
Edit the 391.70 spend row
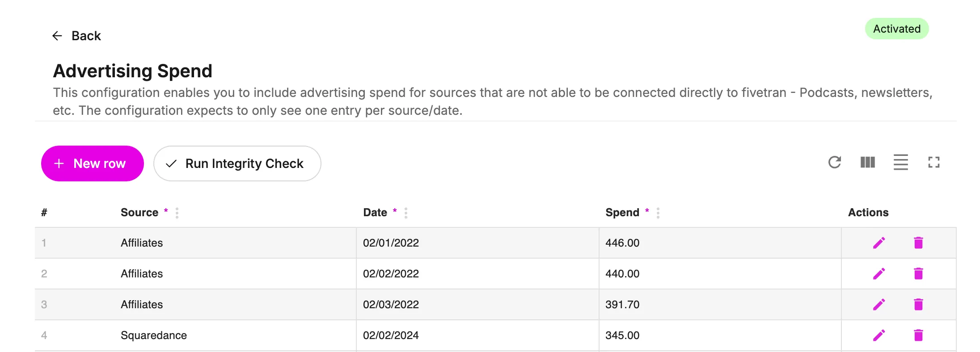click(879, 304)
